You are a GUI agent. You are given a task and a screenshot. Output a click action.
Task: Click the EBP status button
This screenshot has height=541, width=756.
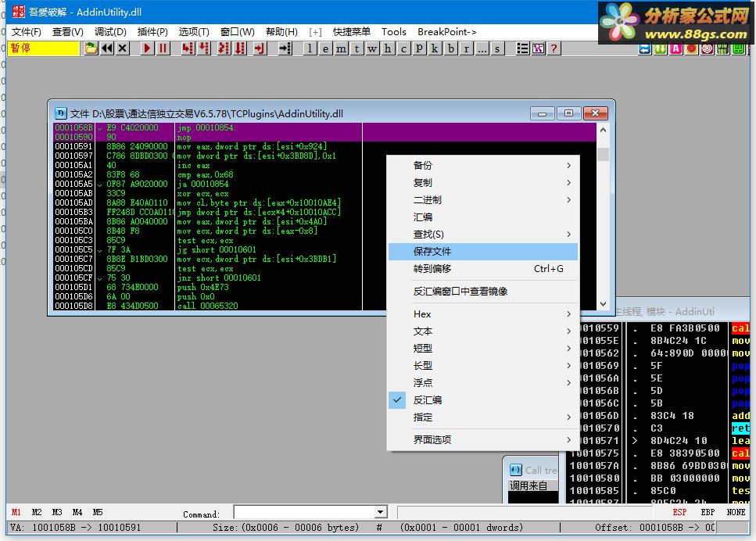(x=708, y=512)
